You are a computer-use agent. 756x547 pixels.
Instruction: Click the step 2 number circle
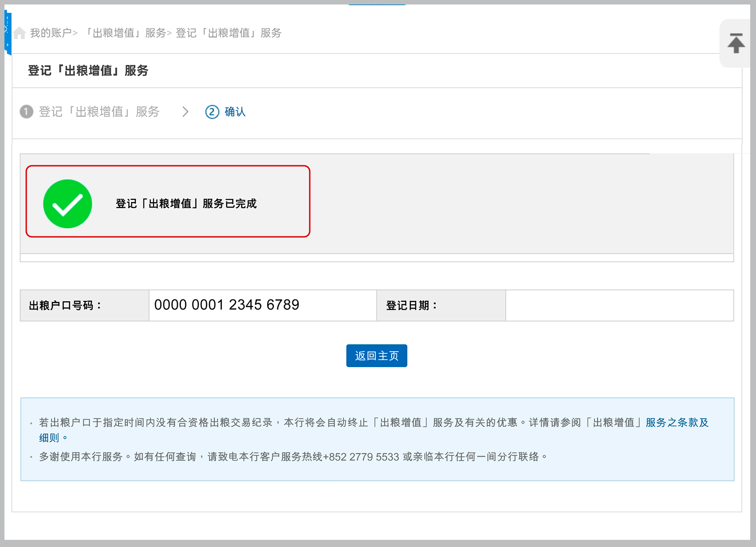click(212, 112)
